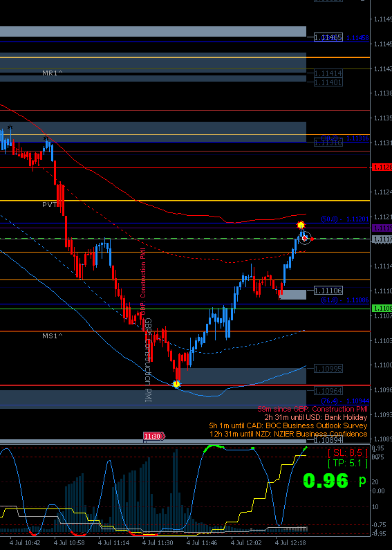The width and height of the screenshot is (392, 550).
Task: Select the [ TP: 5.1 ] take profit readout
Action: pyautogui.click(x=348, y=464)
